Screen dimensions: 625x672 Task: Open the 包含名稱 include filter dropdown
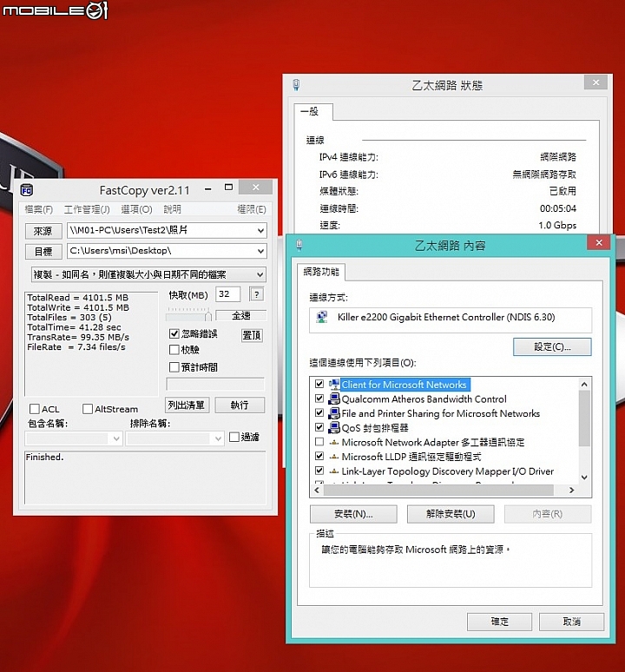coord(116,438)
